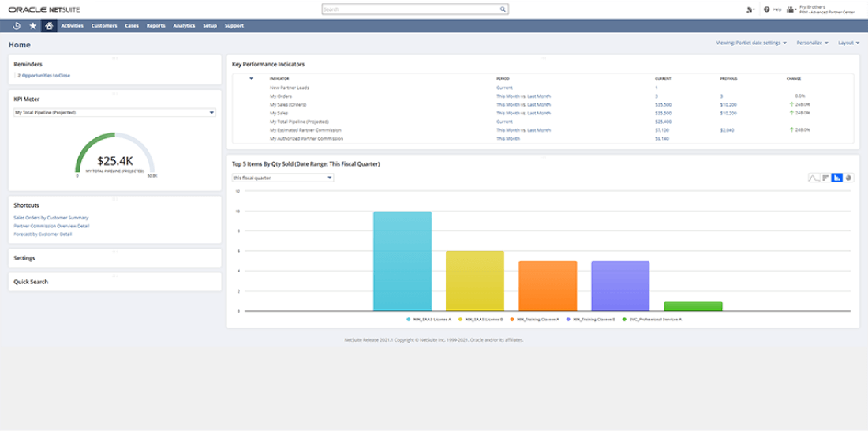This screenshot has width=868, height=431.
Task: Toggle SVC_Professional Services A legend series
Action: point(653,320)
